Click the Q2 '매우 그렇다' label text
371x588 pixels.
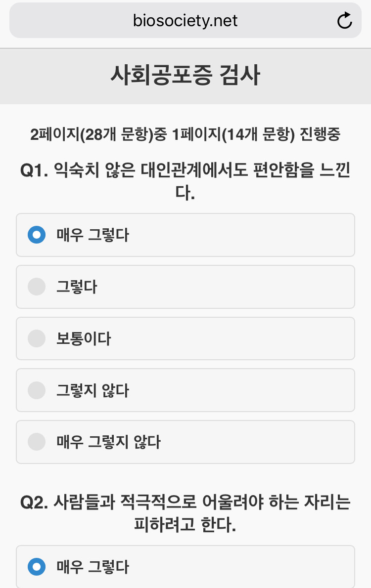point(93,567)
